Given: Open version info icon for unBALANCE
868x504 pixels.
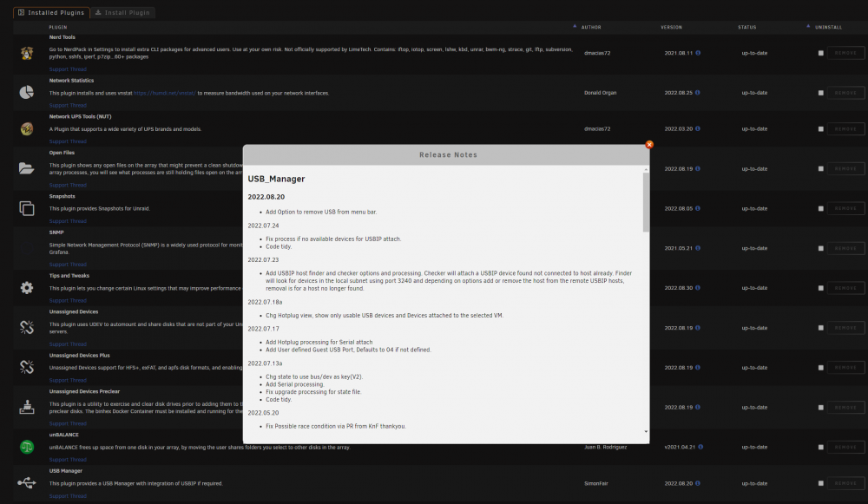Looking at the screenshot, I should coord(700,447).
